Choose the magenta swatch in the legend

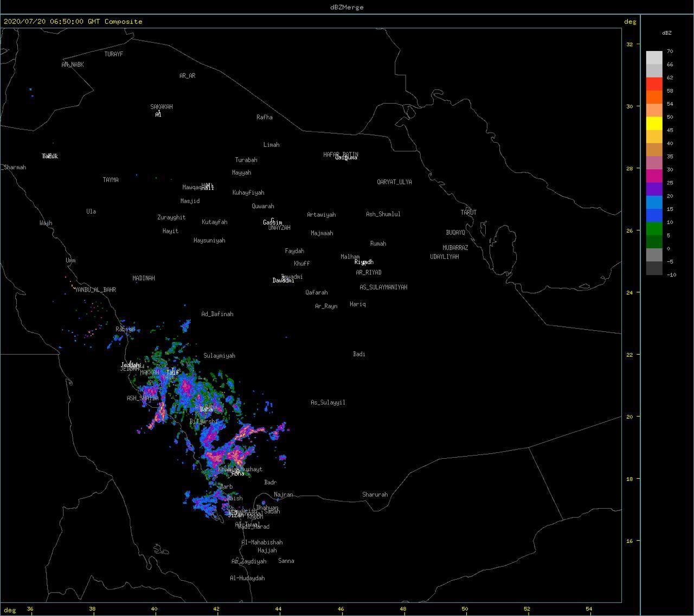pyautogui.click(x=654, y=176)
